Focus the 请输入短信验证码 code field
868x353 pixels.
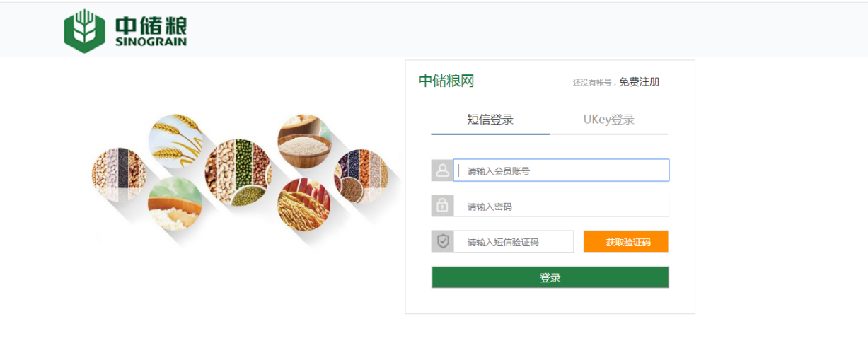click(514, 241)
